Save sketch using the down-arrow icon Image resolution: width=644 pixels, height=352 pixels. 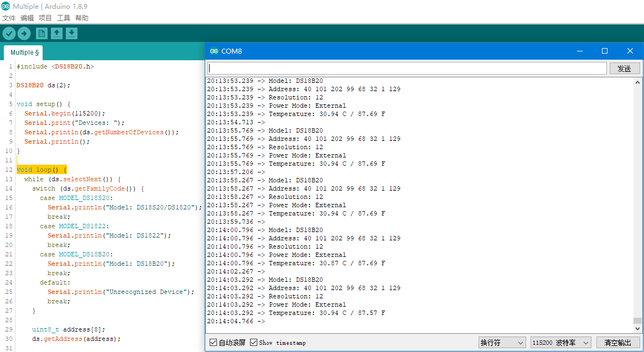pos(71,34)
